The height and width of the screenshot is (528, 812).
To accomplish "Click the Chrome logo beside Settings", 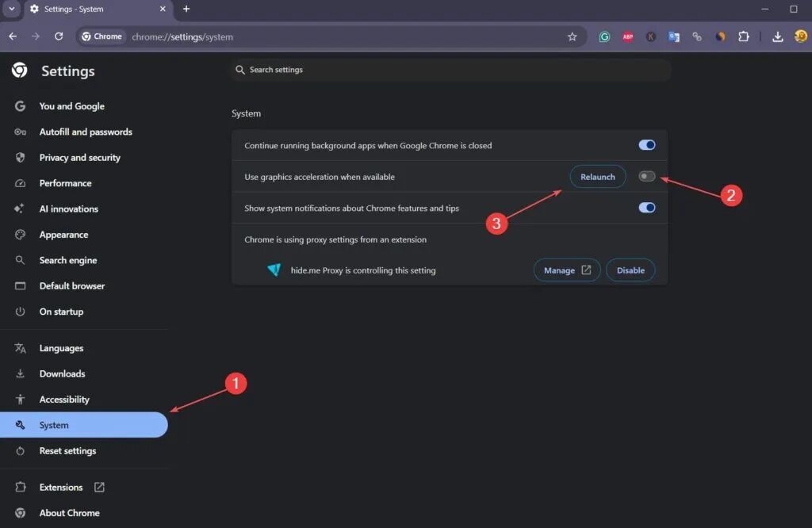I will [20, 70].
